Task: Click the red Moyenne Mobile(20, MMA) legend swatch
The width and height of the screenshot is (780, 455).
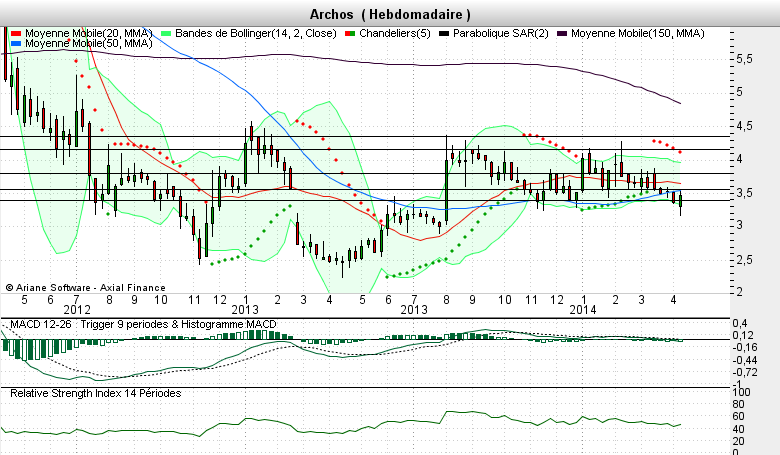Action: (15, 33)
